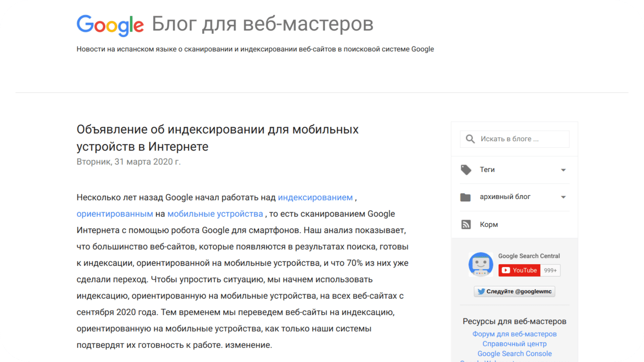Click the 999+ subscriber count badge
Screen dimensions: 644x362
tap(550, 270)
